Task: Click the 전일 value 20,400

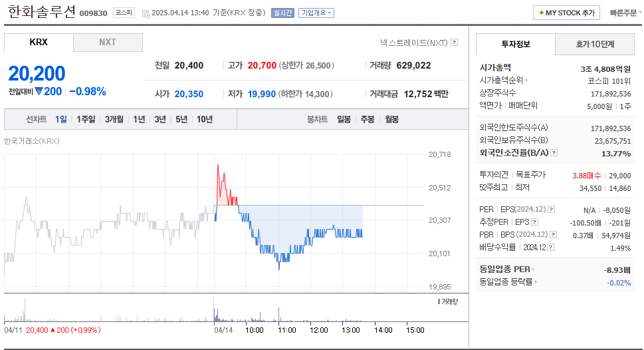Action: tap(189, 65)
